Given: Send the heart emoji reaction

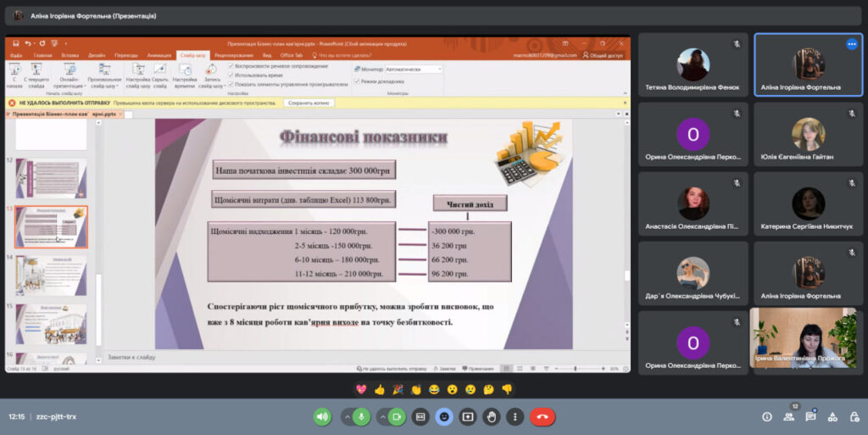Looking at the screenshot, I should click(360, 389).
